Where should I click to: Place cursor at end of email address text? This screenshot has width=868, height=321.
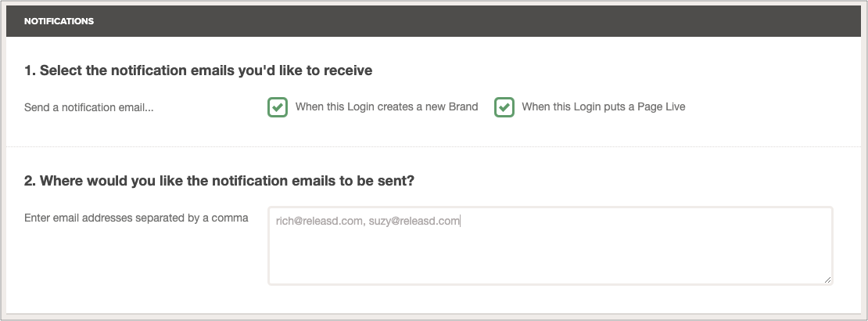tap(461, 221)
